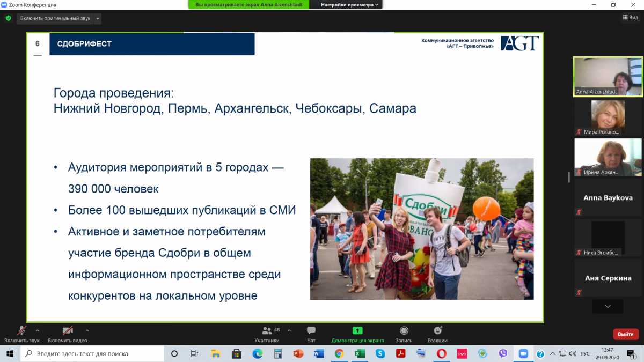Open taskbar help question-mark icon

point(540,354)
